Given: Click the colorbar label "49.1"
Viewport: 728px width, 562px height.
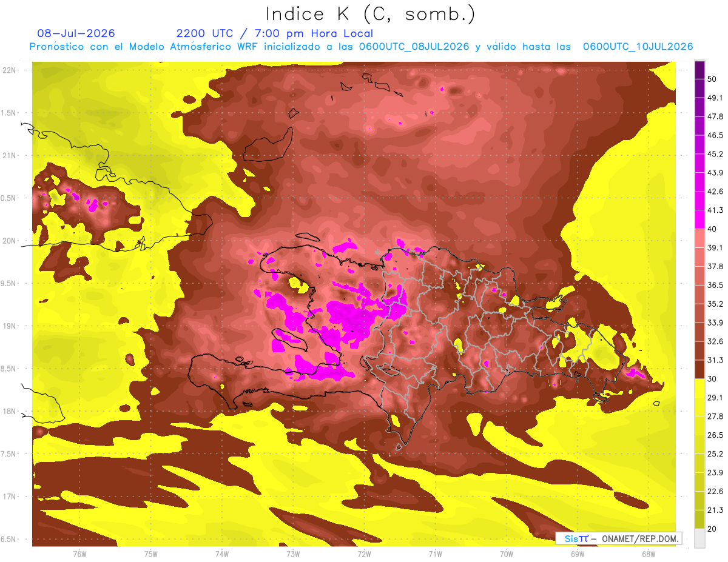Looking at the screenshot, I should point(715,98).
